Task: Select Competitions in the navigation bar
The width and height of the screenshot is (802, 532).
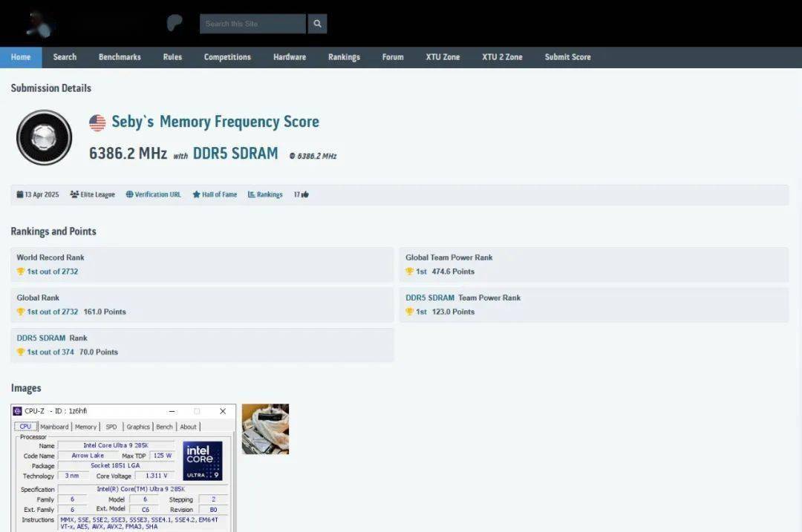Action: click(228, 57)
